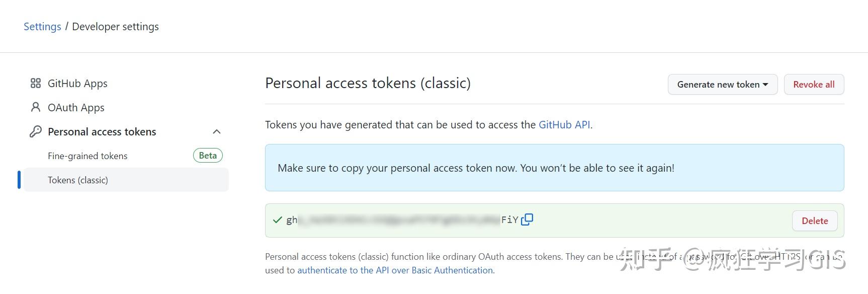This screenshot has height=294, width=868.
Task: Click the Generate new token dropdown arrow
Action: coord(766,84)
